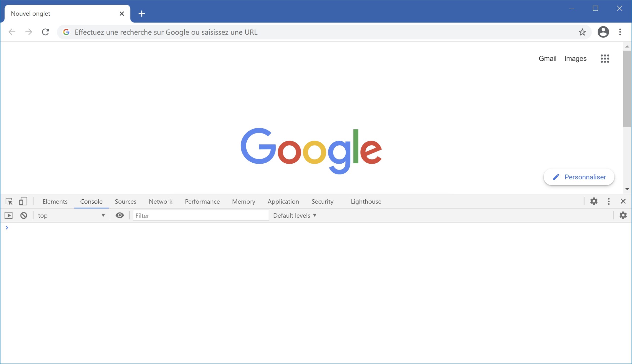Open the Performance tab
Screen dimensions: 632x364
(202, 201)
